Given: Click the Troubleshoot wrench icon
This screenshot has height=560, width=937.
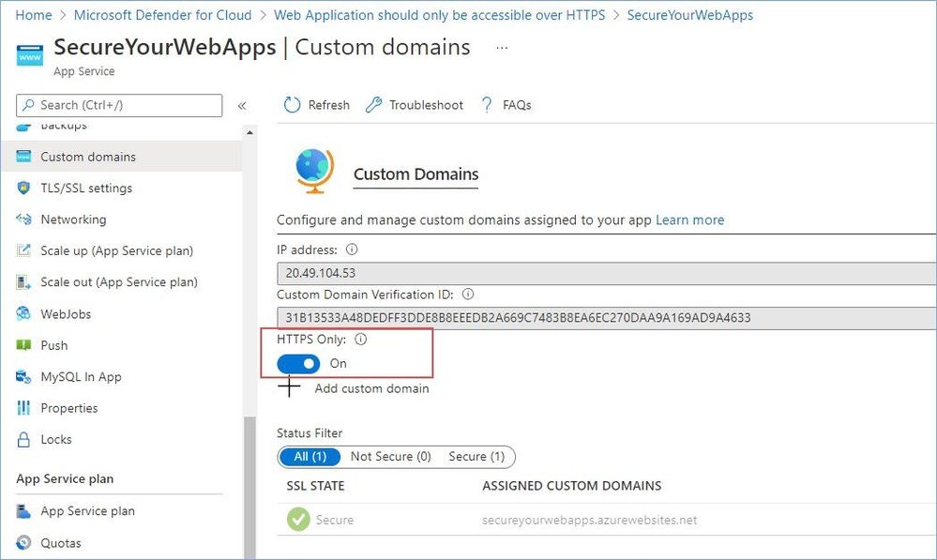Looking at the screenshot, I should 373,105.
